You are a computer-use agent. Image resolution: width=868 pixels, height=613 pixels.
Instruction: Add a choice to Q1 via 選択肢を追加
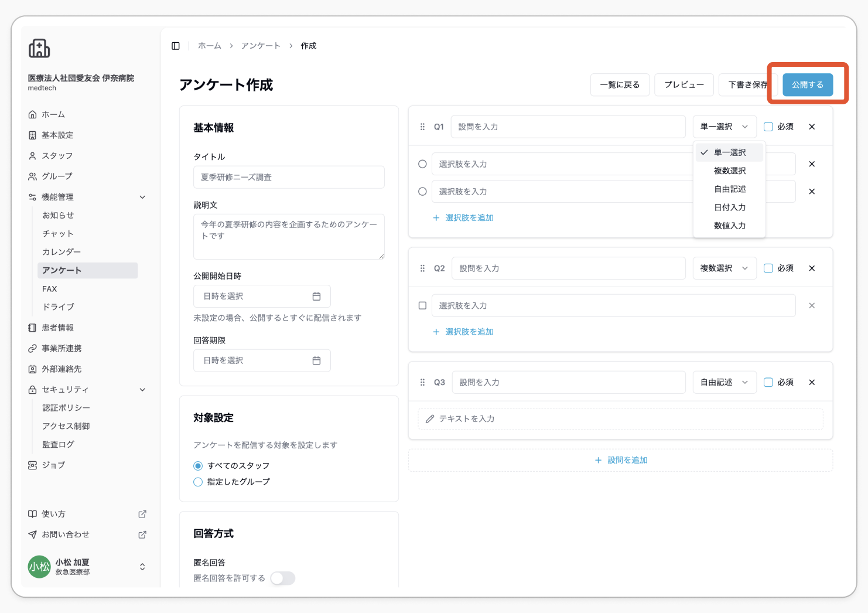[x=463, y=217]
